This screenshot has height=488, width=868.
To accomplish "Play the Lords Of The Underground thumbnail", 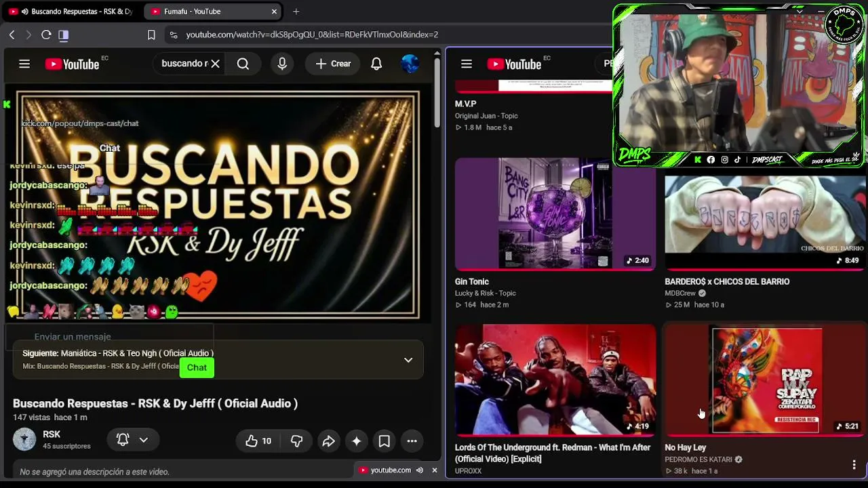I will [555, 380].
